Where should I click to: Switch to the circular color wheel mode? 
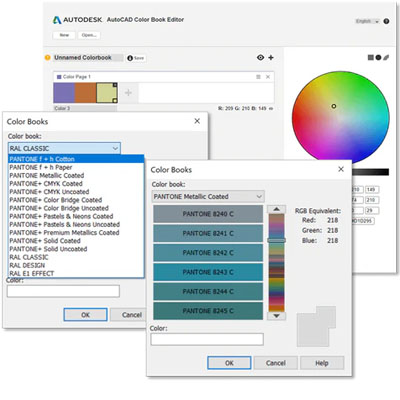378,58
